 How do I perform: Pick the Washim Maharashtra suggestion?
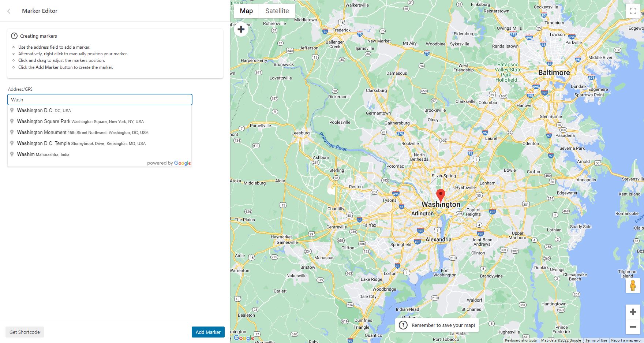pos(44,154)
